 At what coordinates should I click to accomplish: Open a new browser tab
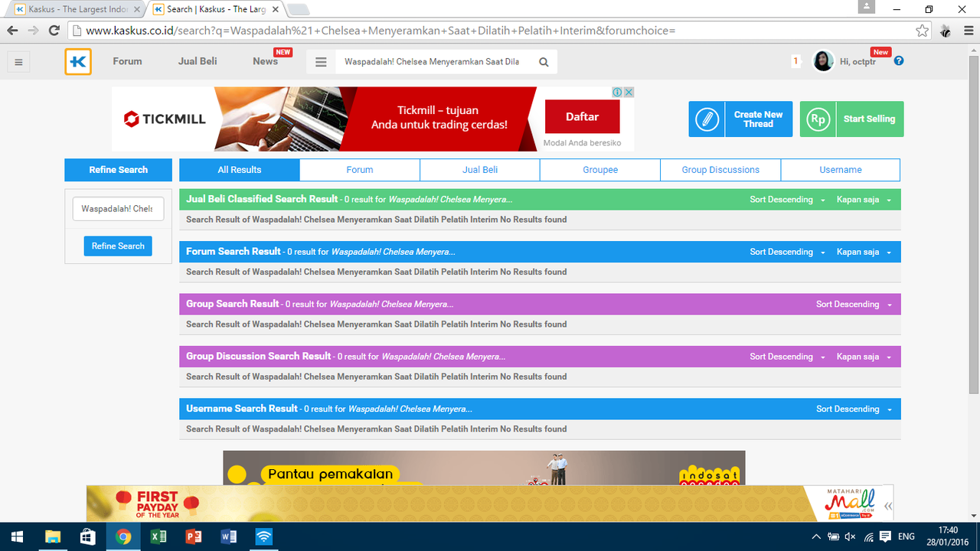298,9
